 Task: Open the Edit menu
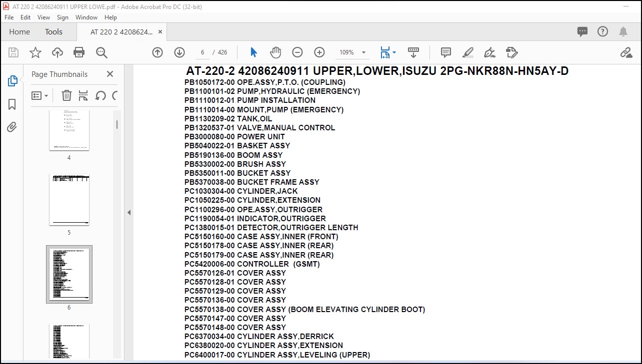click(x=25, y=17)
